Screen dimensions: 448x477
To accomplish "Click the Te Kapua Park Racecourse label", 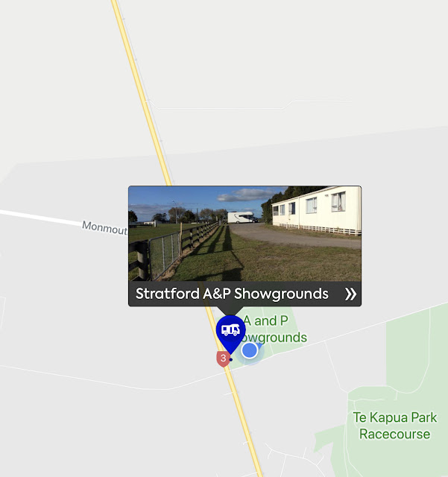I will [395, 426].
